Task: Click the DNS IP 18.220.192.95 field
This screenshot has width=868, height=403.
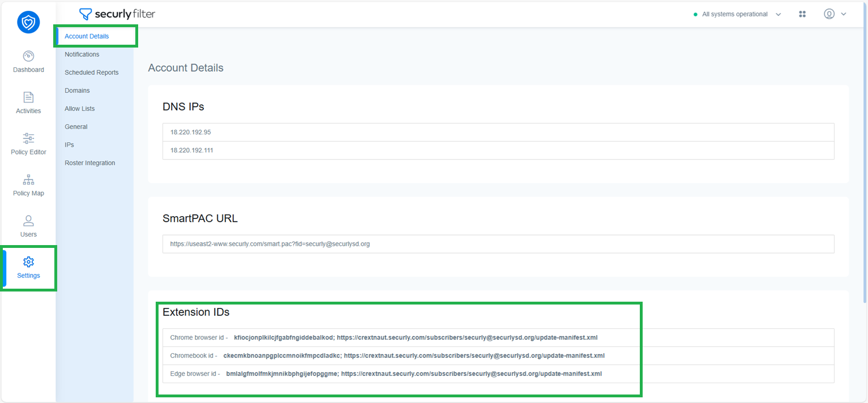Action: pyautogui.click(x=498, y=132)
